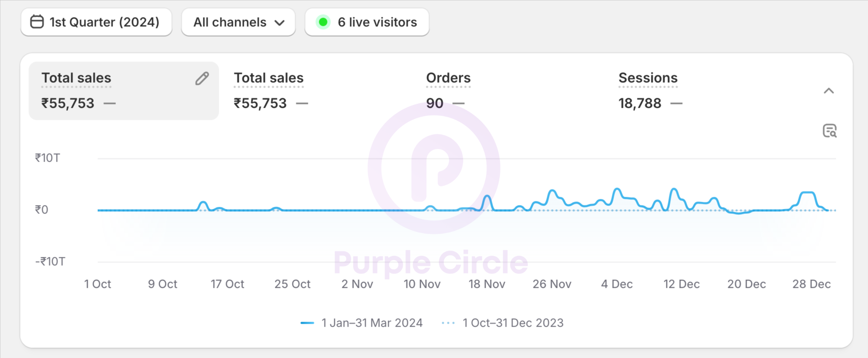
Task: Select the unhighlighted Total sales metric
Action: tap(269, 78)
